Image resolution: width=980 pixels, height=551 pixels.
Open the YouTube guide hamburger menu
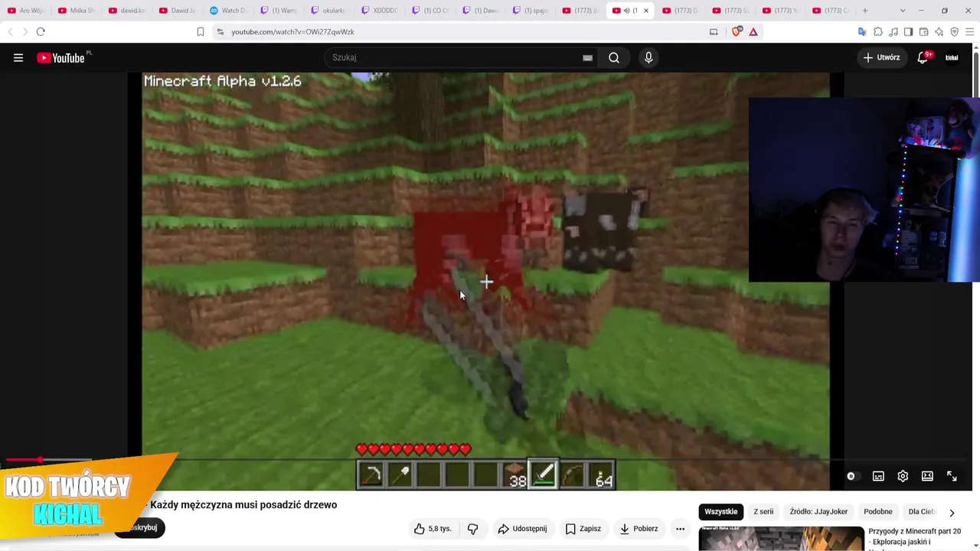tap(18, 57)
